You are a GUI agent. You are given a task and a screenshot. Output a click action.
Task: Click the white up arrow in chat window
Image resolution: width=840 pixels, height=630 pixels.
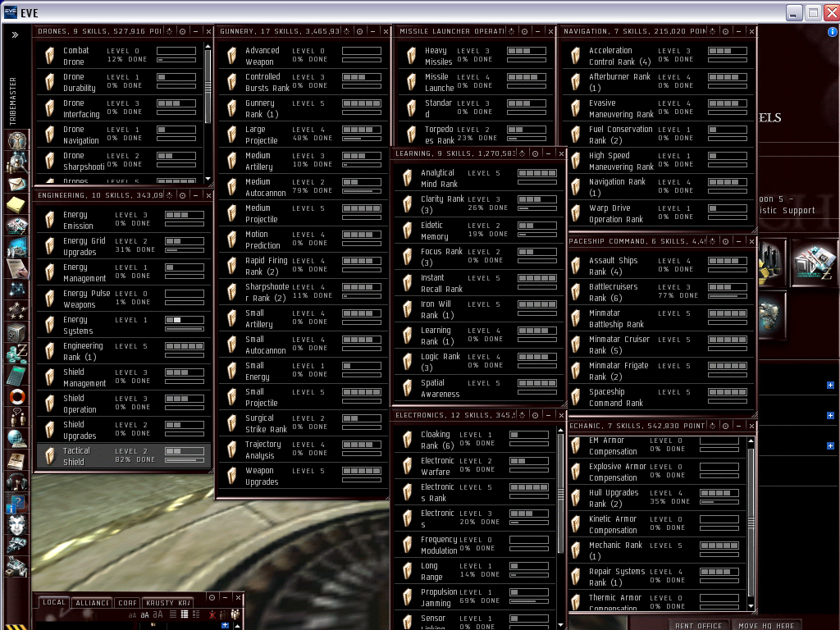[x=235, y=625]
